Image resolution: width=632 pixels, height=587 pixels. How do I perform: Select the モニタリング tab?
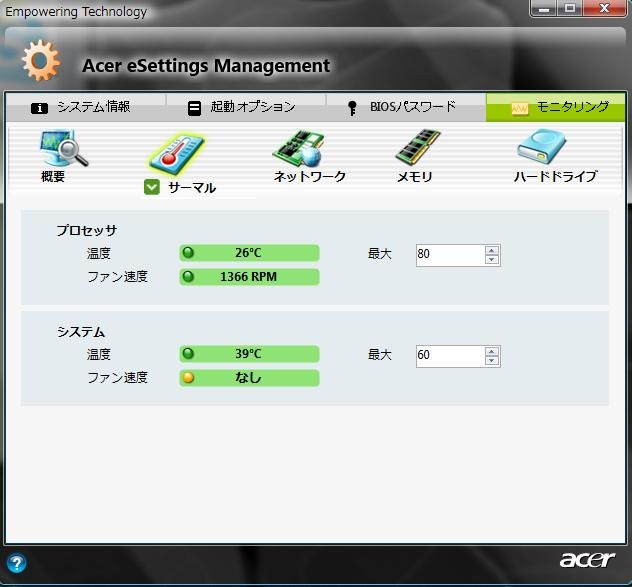(560, 107)
